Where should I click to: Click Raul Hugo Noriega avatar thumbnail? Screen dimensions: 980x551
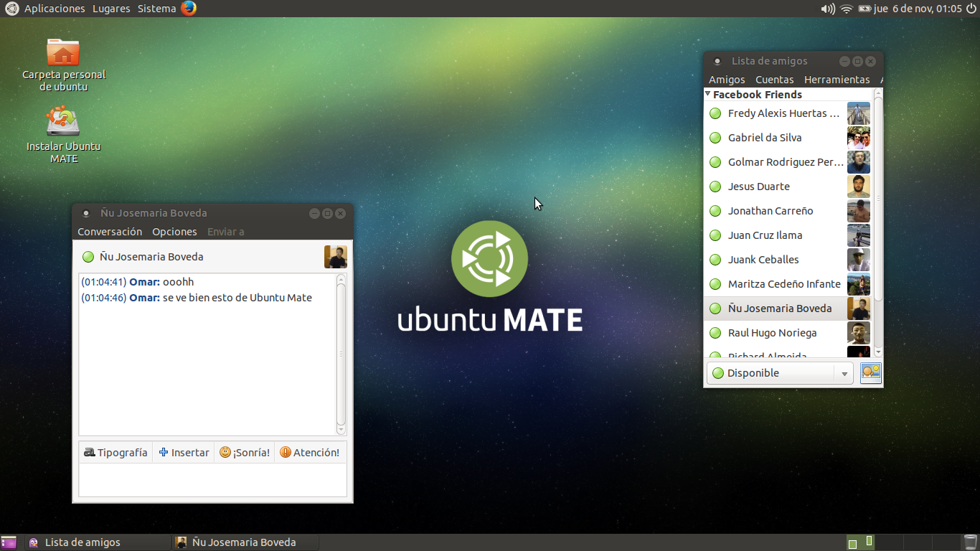click(x=859, y=333)
